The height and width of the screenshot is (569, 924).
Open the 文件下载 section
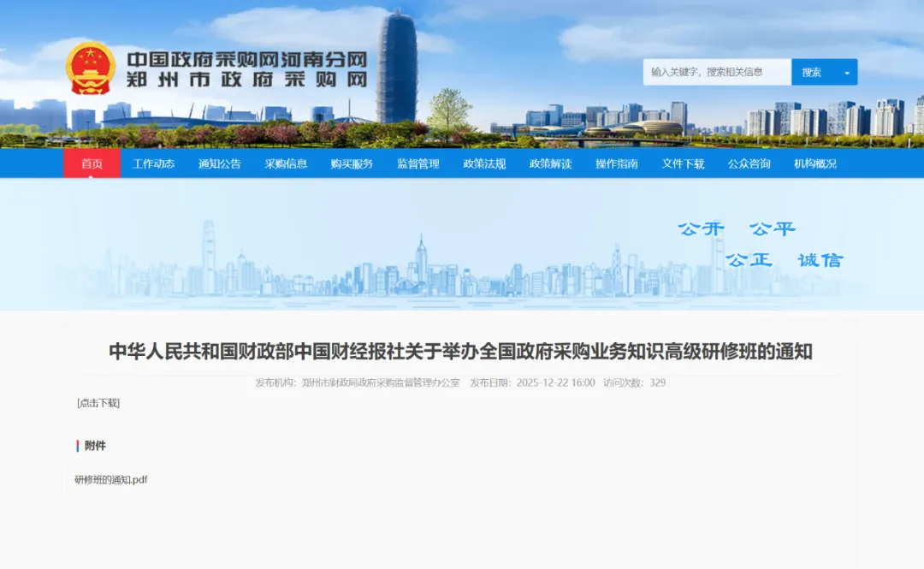[x=680, y=164]
